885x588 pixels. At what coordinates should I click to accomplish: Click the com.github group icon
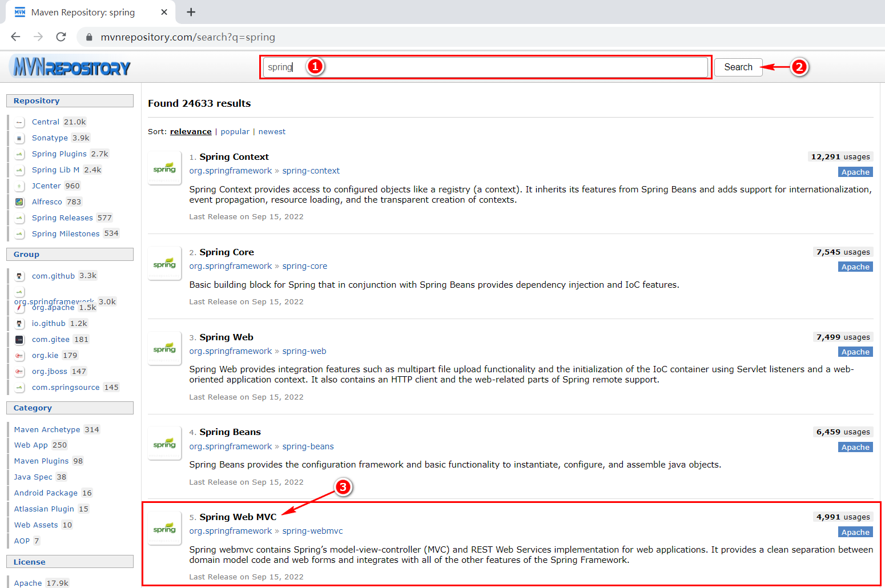pos(19,276)
